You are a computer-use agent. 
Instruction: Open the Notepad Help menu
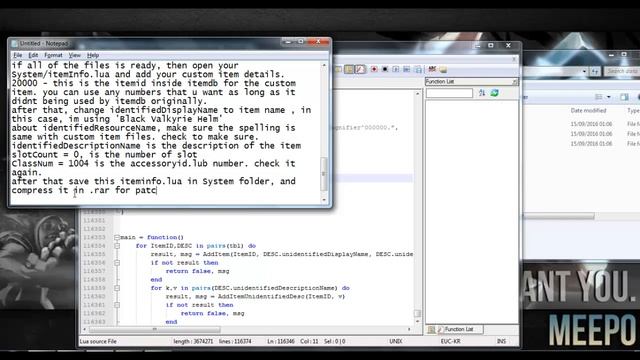click(93, 55)
